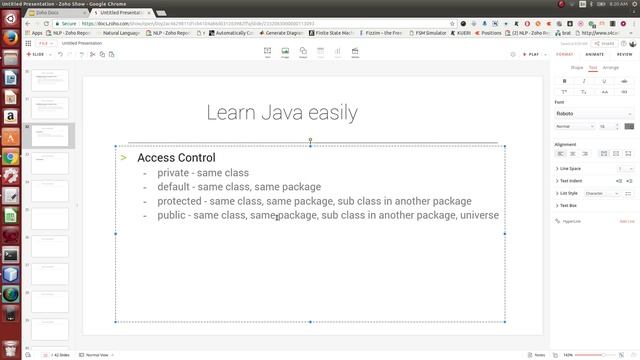Toggle Strikethrough text formatting
This screenshot has height=360, width=640.
[x=624, y=81]
